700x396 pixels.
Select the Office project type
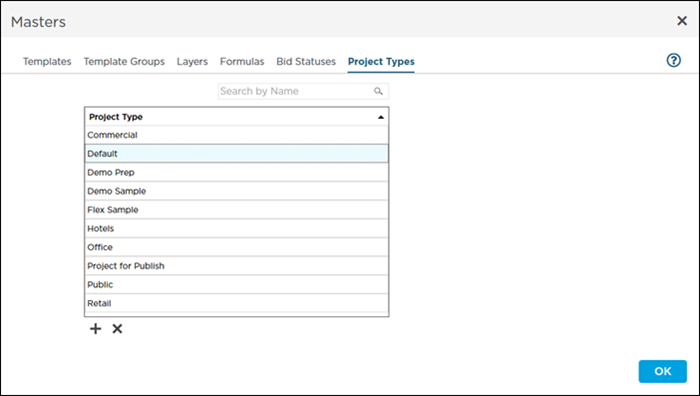click(x=237, y=247)
